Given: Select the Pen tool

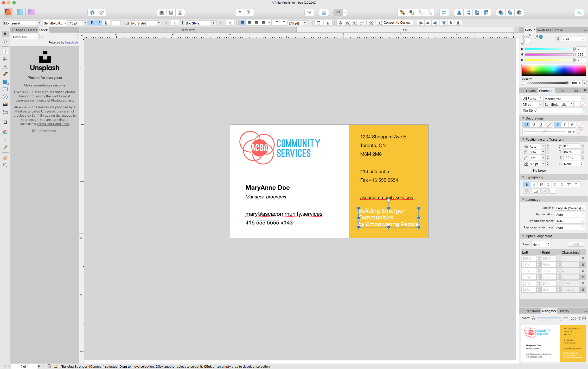Looking at the screenshot, I should 5,74.
